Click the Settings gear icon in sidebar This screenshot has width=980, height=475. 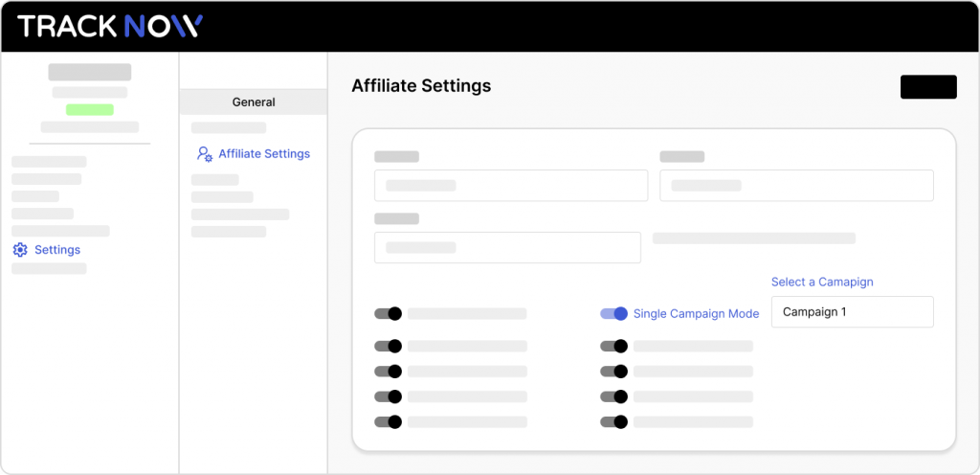click(20, 250)
